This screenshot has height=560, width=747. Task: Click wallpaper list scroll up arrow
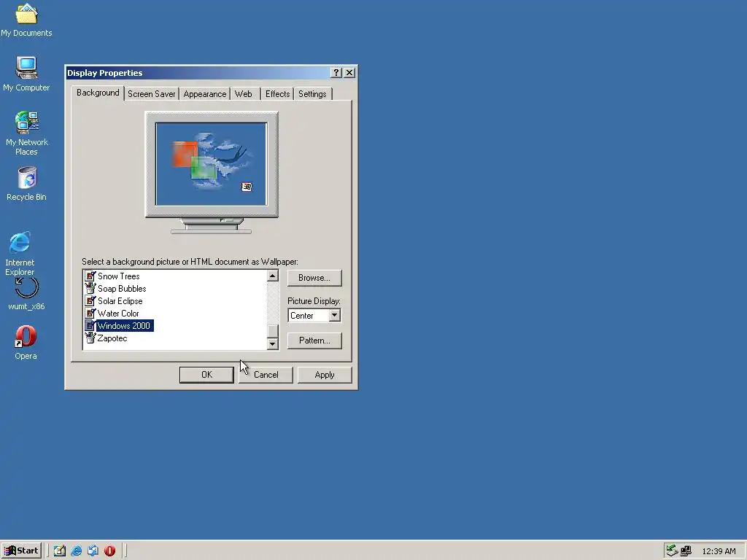[273, 276]
